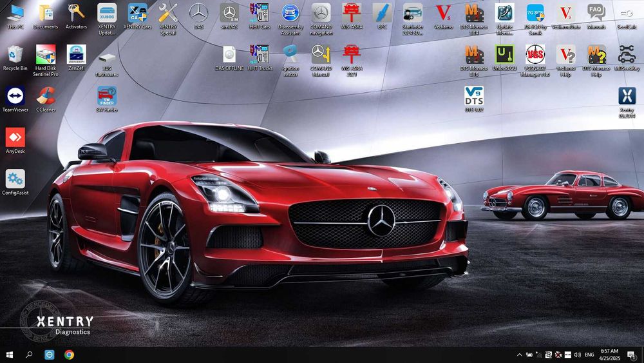Image resolution: width=644 pixels, height=363 pixels.
Task: Click the Wi-Fi network tray icon
Action: point(538,355)
